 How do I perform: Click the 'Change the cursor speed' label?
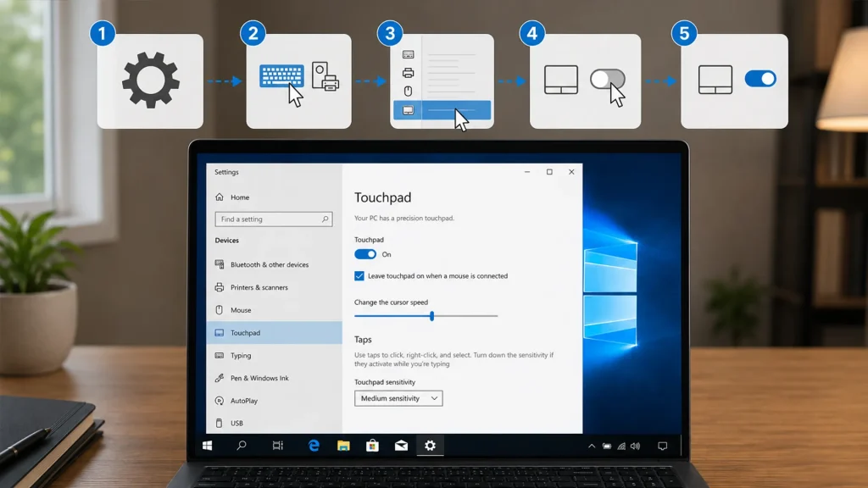tap(391, 302)
